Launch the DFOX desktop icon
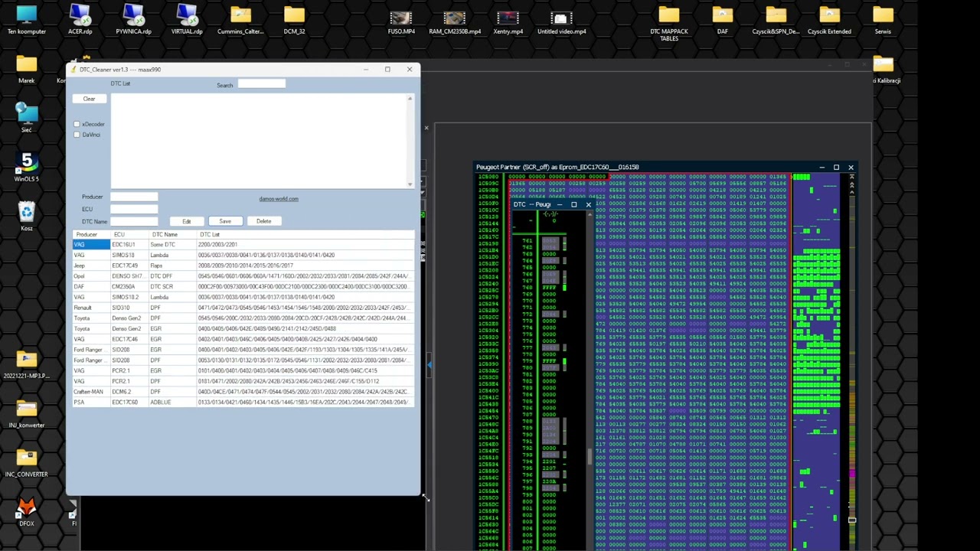 pyautogui.click(x=27, y=512)
